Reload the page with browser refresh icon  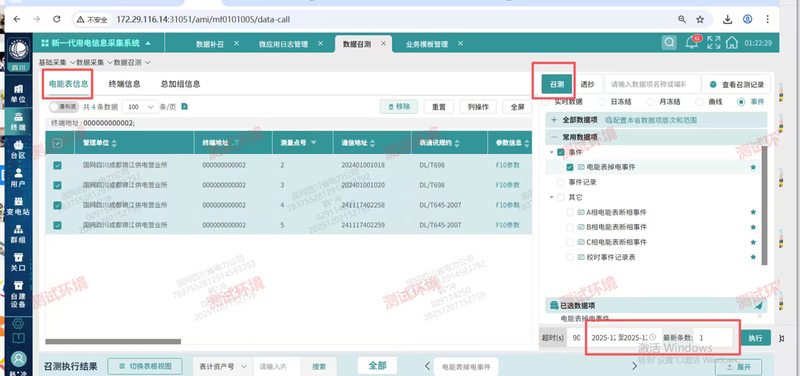tap(57, 19)
